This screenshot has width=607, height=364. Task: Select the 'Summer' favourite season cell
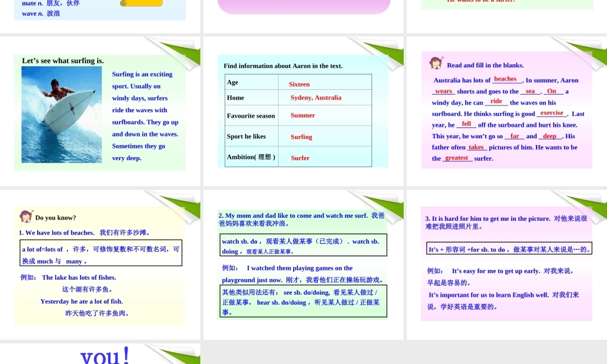tap(325, 115)
